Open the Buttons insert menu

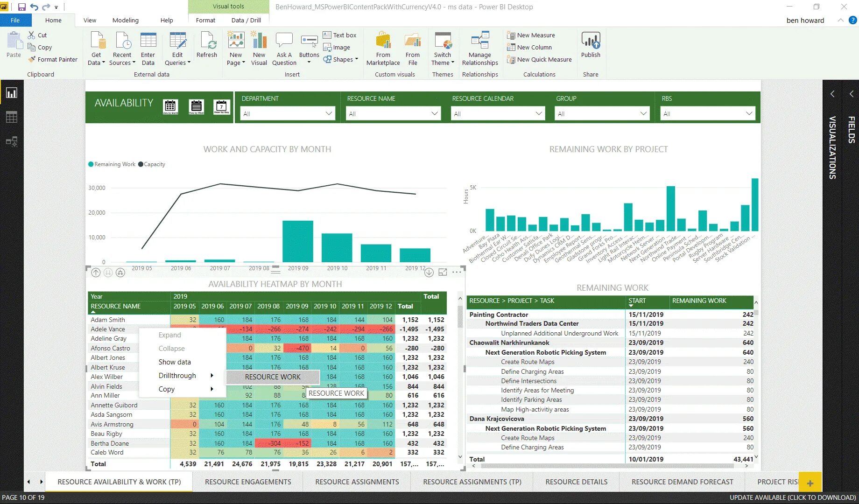coord(309,49)
